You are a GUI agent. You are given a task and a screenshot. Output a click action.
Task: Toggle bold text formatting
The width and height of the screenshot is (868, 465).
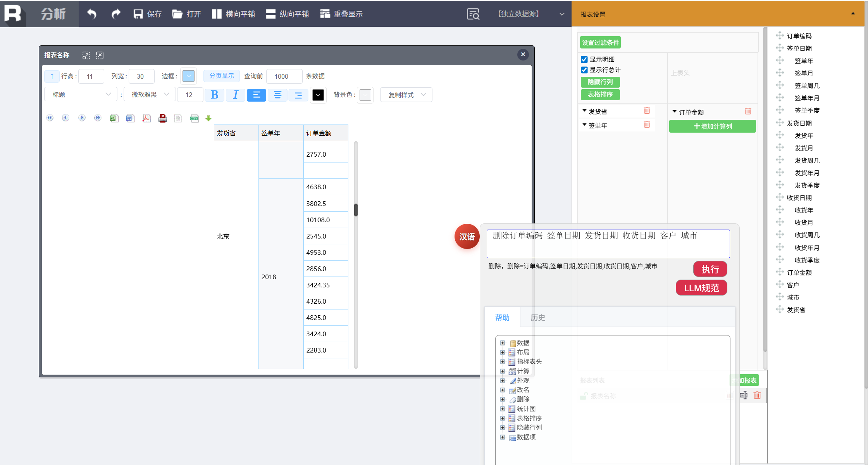pyautogui.click(x=214, y=95)
